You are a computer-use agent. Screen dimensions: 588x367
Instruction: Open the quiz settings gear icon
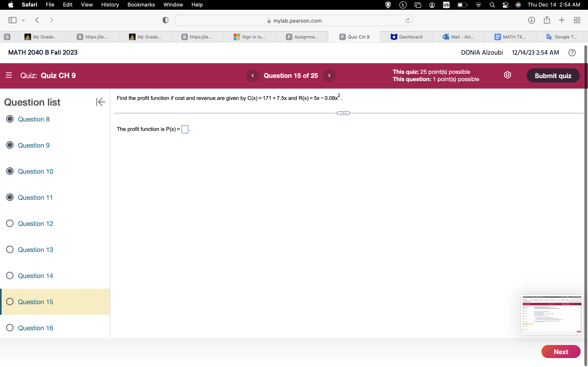(507, 75)
